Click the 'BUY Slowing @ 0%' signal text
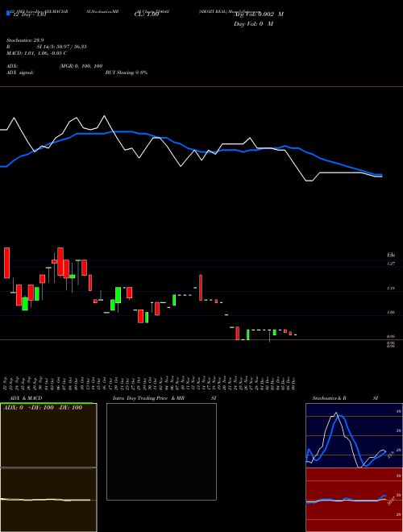Screen dimensions: 403x532 pyautogui.click(x=127, y=73)
